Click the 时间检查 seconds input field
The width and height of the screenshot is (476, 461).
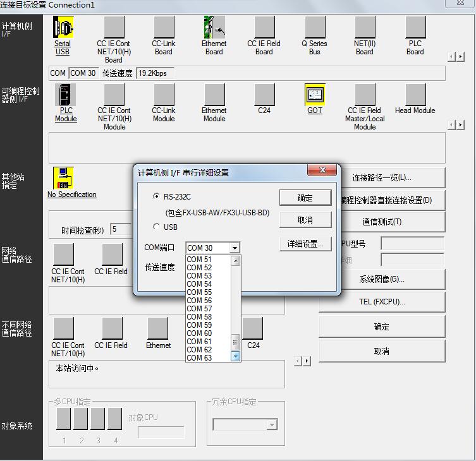[x=121, y=230]
